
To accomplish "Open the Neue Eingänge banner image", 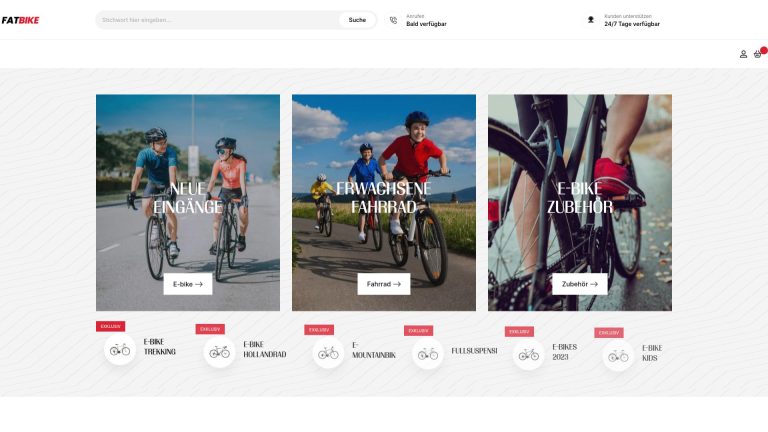I will 188,203.
